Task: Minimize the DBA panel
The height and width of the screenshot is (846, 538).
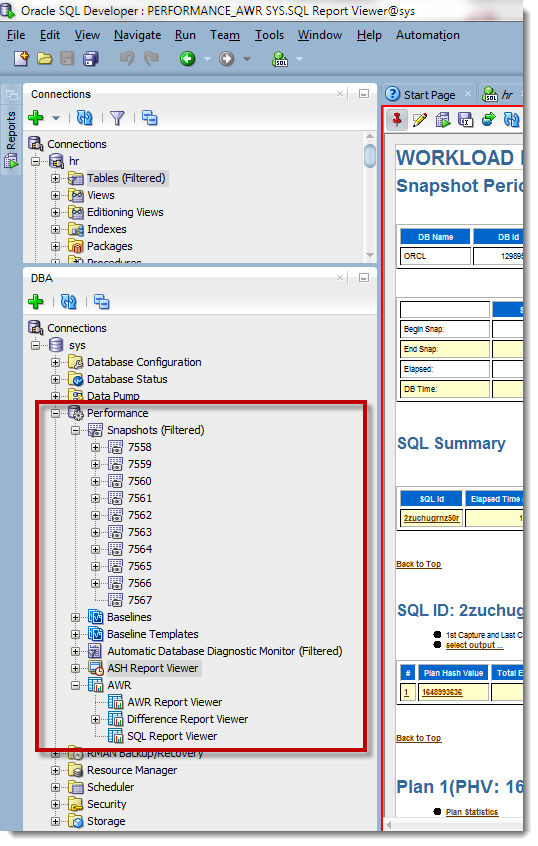Action: 364,278
